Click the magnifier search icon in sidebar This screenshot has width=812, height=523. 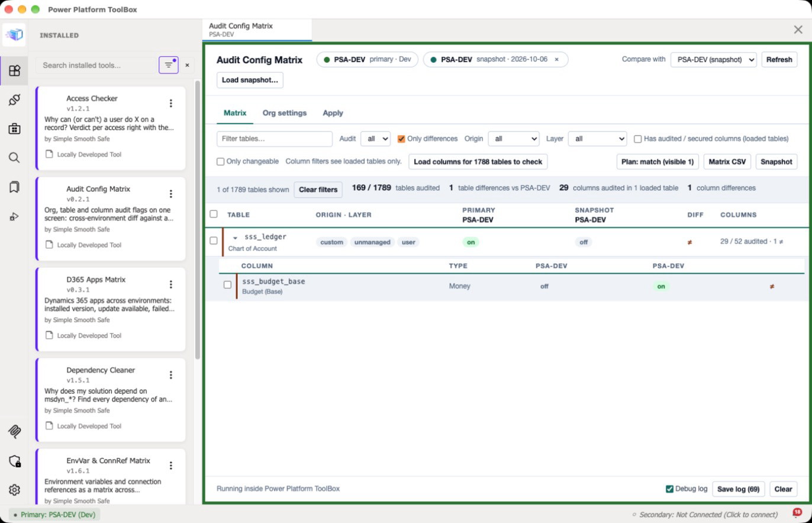click(14, 158)
